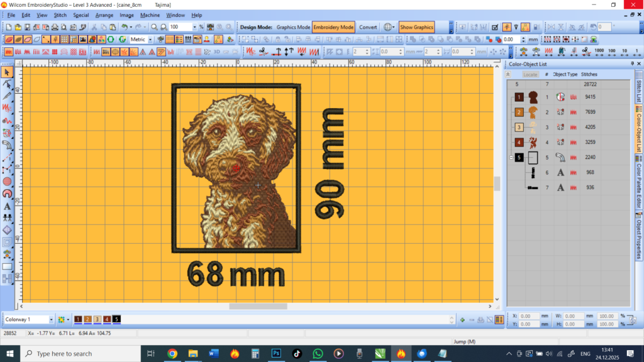Click the horizontal scrollbar thumb below canvas
This screenshot has width=644, height=362.
258,306
